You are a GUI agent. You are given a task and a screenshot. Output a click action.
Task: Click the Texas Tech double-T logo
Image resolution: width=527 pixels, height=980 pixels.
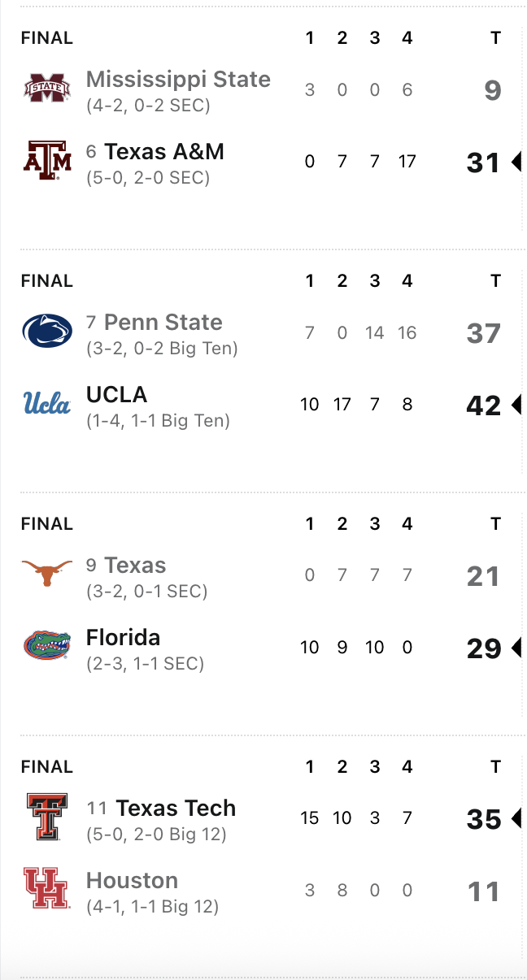coord(47,817)
